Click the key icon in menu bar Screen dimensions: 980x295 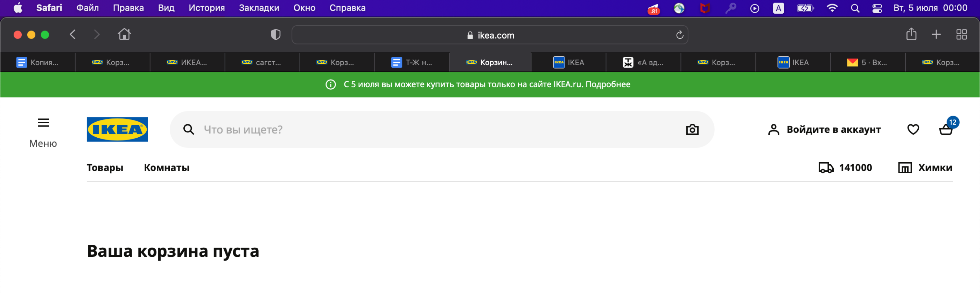click(x=730, y=8)
